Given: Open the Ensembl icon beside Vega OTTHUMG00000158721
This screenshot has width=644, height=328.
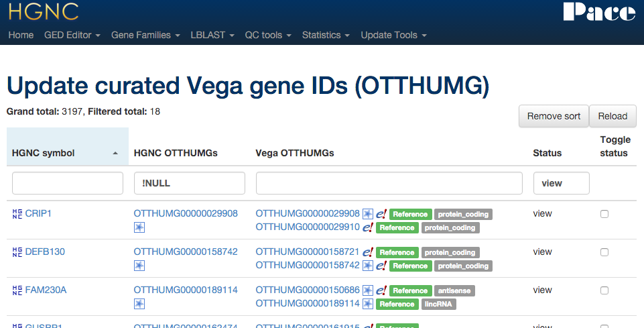Looking at the screenshot, I should [368, 252].
